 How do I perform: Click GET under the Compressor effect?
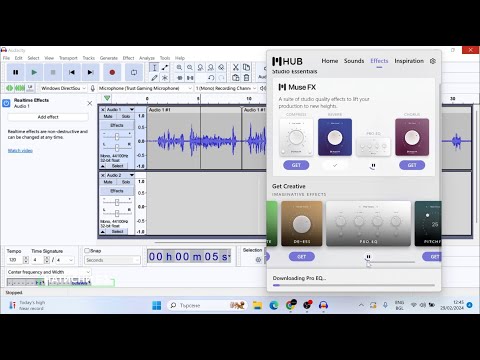[x=296, y=165]
